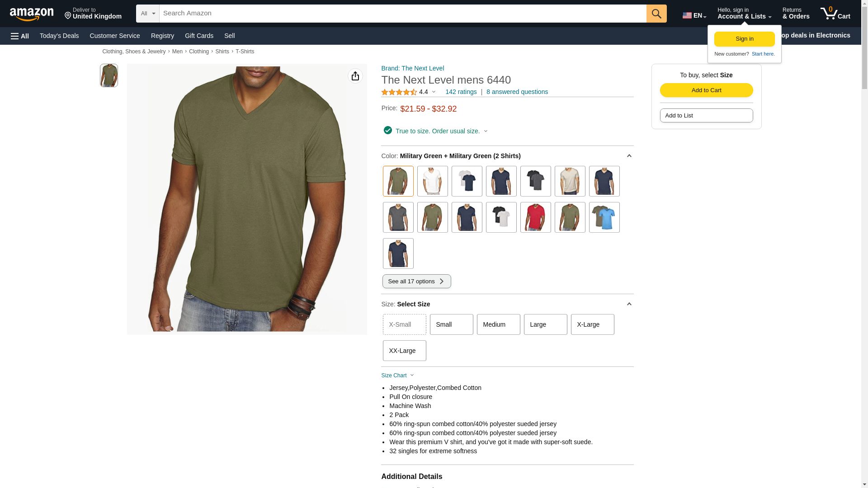Click the Add to Cart button

pyautogui.click(x=706, y=90)
